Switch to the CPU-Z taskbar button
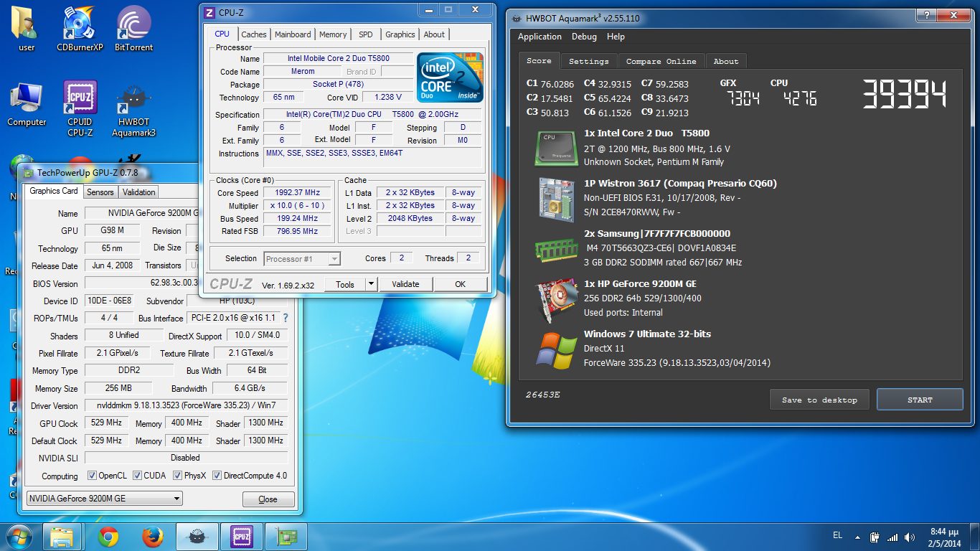 pos(241,536)
